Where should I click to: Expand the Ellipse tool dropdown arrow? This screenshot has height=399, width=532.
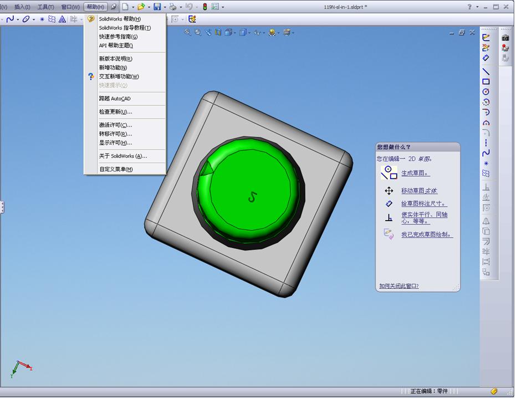pos(34,19)
